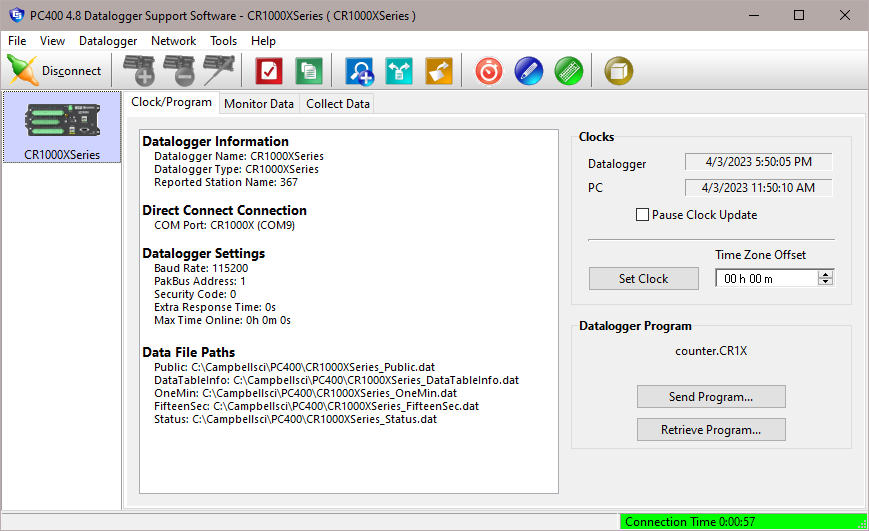Select the CR1000XSeries datalogger in list
Viewport: 869px width, 531px height.
click(x=62, y=127)
